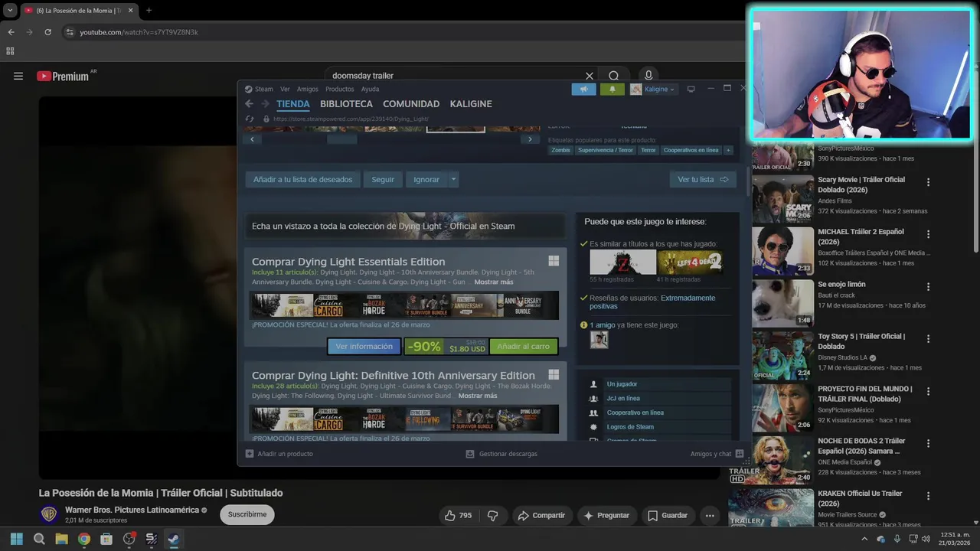The width and height of the screenshot is (980, 551).
Task: Click the Preguntar button
Action: pyautogui.click(x=606, y=515)
